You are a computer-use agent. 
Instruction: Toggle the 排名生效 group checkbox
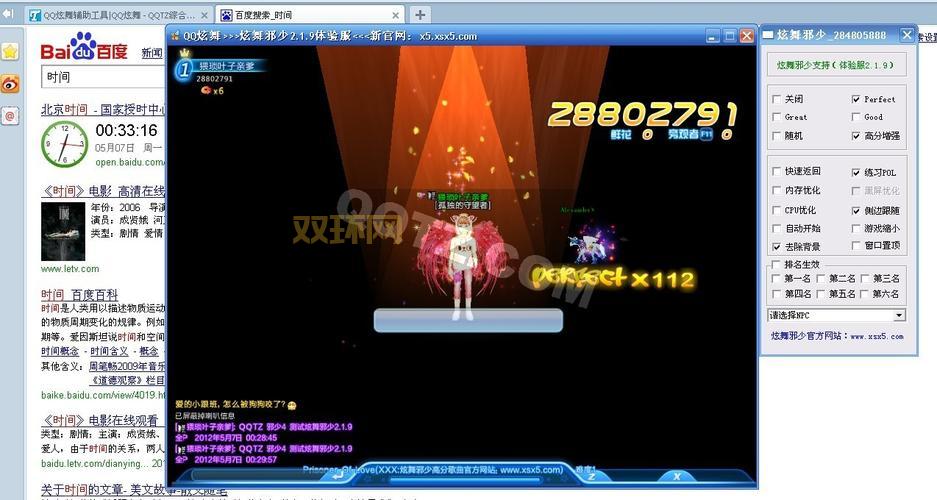777,265
